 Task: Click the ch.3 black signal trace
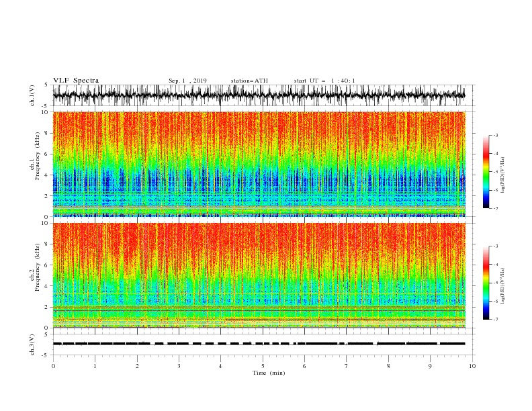click(x=259, y=344)
